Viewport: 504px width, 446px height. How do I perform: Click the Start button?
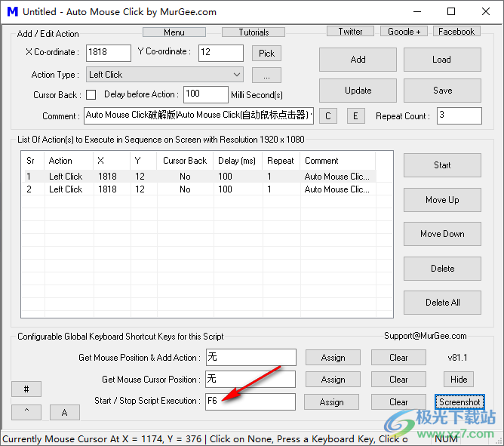(x=442, y=165)
